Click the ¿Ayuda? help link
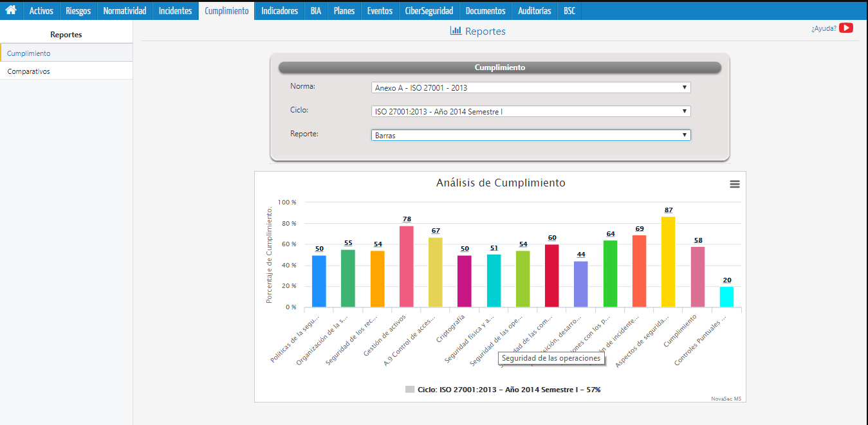Viewport: 868px width, 425px height. point(824,28)
